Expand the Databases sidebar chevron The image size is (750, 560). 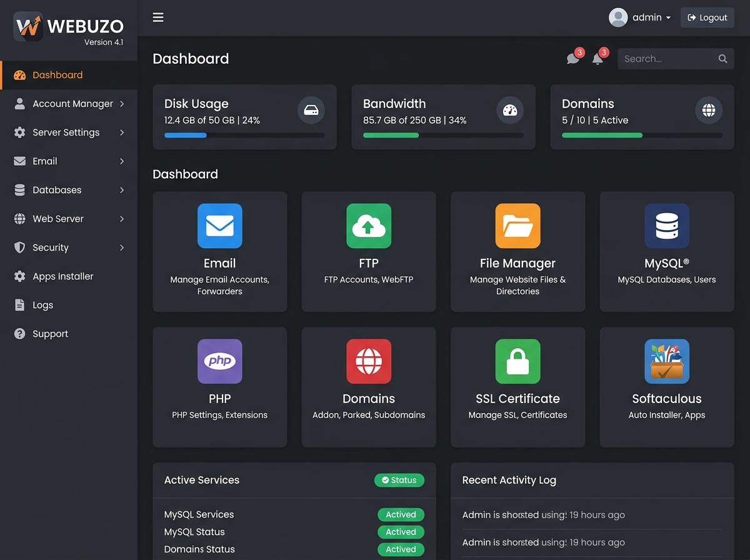pyautogui.click(x=122, y=190)
